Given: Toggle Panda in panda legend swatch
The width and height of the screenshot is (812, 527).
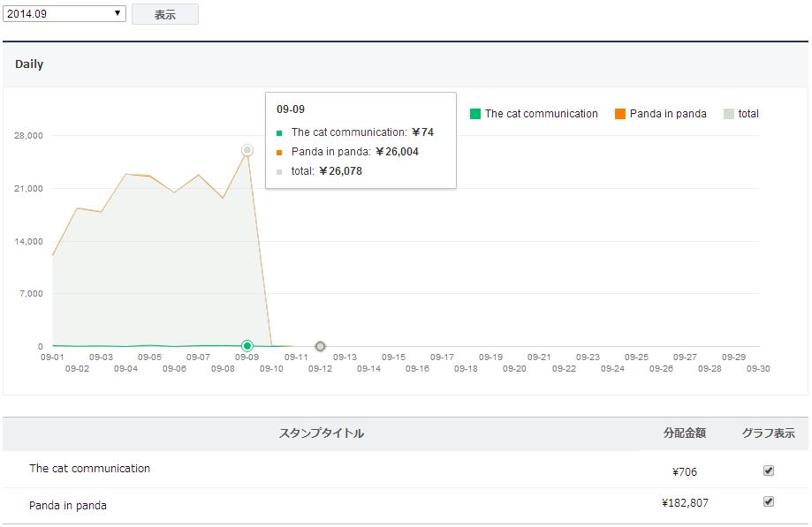Looking at the screenshot, I should pyautogui.click(x=620, y=114).
